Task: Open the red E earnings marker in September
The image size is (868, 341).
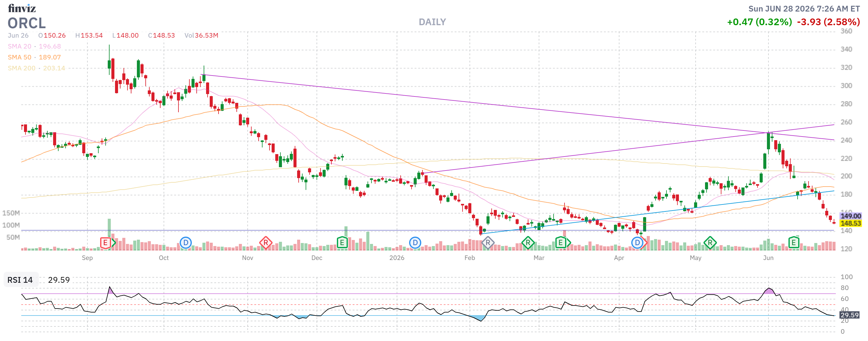Action: pos(106,243)
